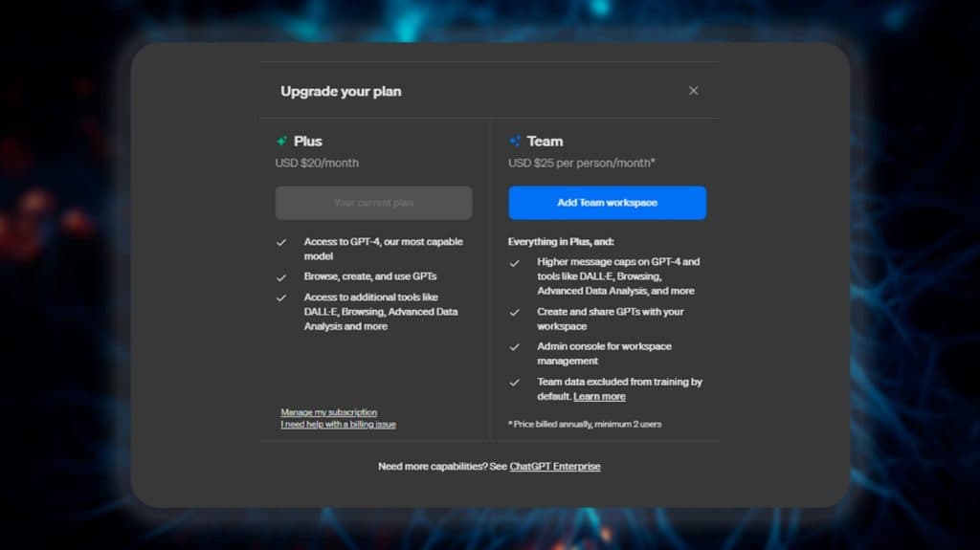The width and height of the screenshot is (980, 550).
Task: Close the Upgrade your plan dialog
Action: coord(693,91)
